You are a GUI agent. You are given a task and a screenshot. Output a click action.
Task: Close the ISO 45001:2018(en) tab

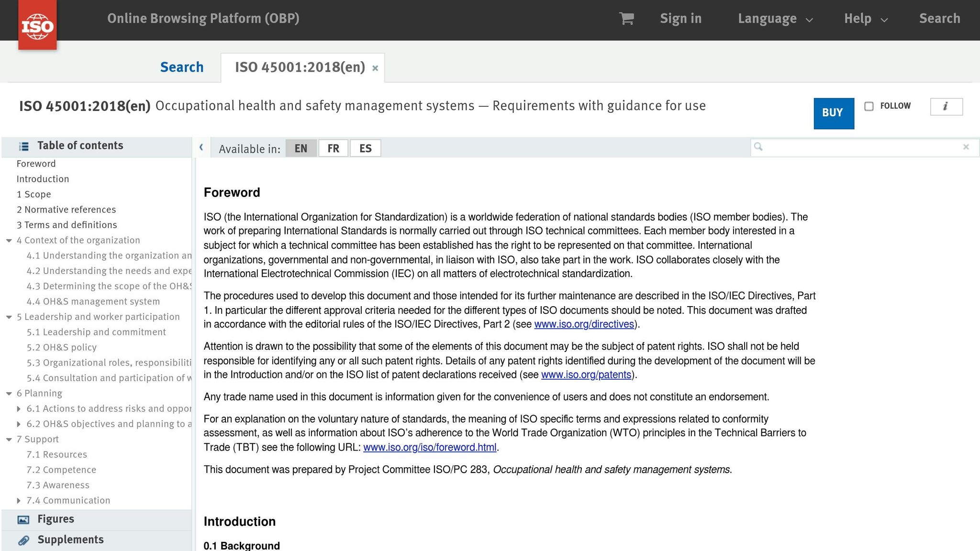[375, 68]
